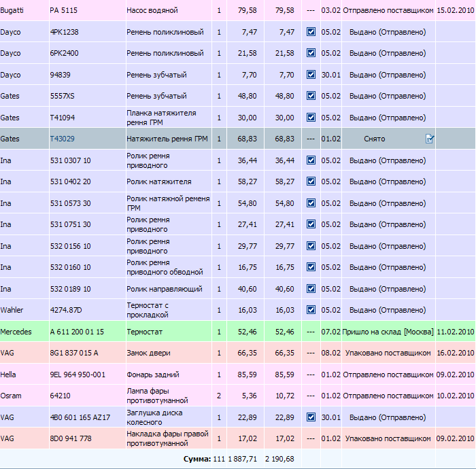Click 'Фонарь задний' description
The width and height of the screenshot is (476, 469).
pyautogui.click(x=153, y=375)
